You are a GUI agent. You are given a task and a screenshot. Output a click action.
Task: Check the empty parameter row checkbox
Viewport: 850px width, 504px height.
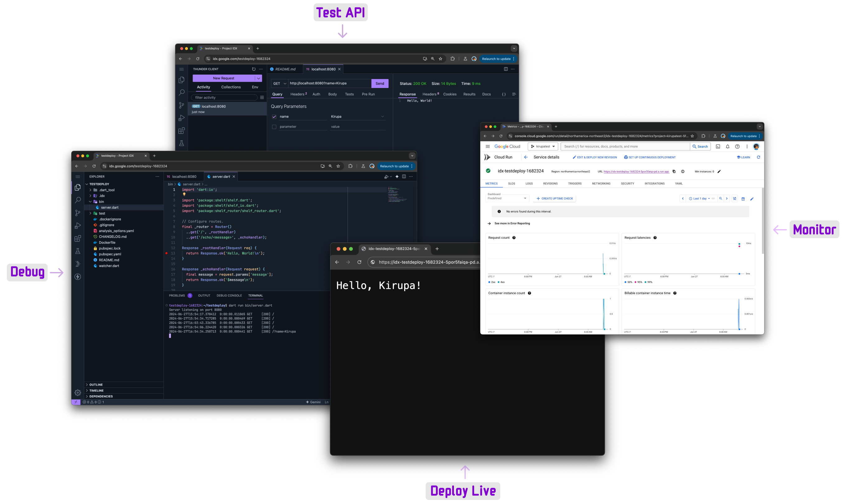click(274, 127)
